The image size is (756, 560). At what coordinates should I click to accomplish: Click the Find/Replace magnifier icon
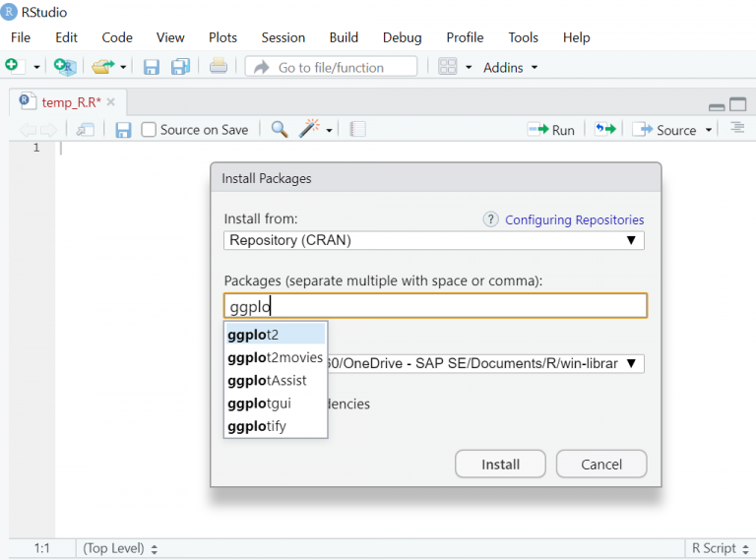[280, 129]
